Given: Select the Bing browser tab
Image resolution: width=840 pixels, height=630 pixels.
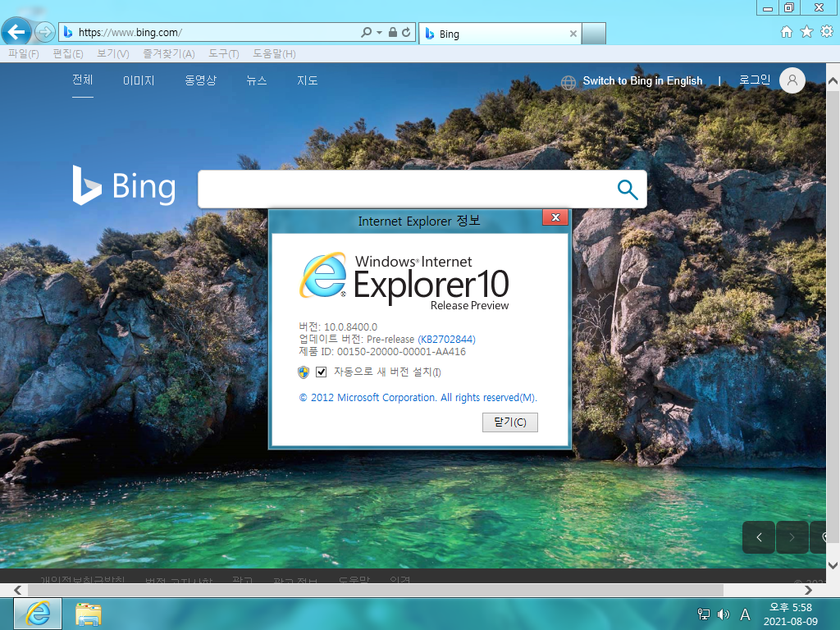Looking at the screenshot, I should (x=500, y=34).
